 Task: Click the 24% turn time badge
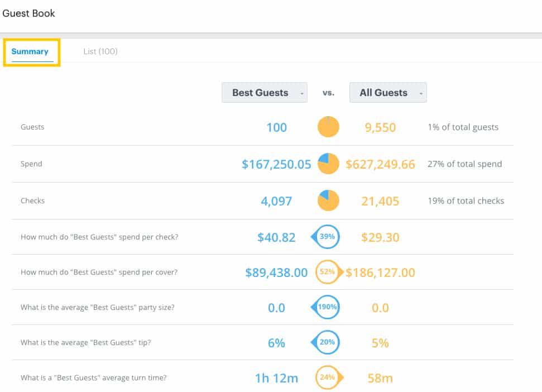[x=329, y=377]
